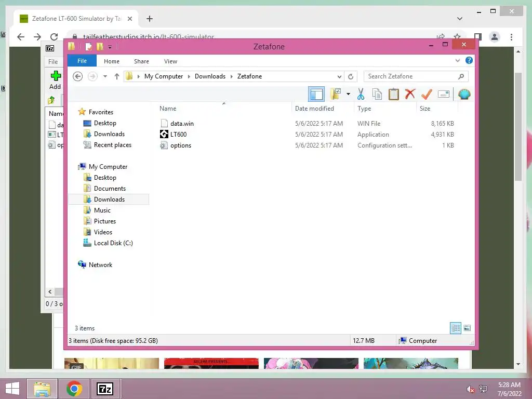Screen dimensions: 532x399
Task: Click the Explorer Forward arrow button
Action: click(92, 76)
